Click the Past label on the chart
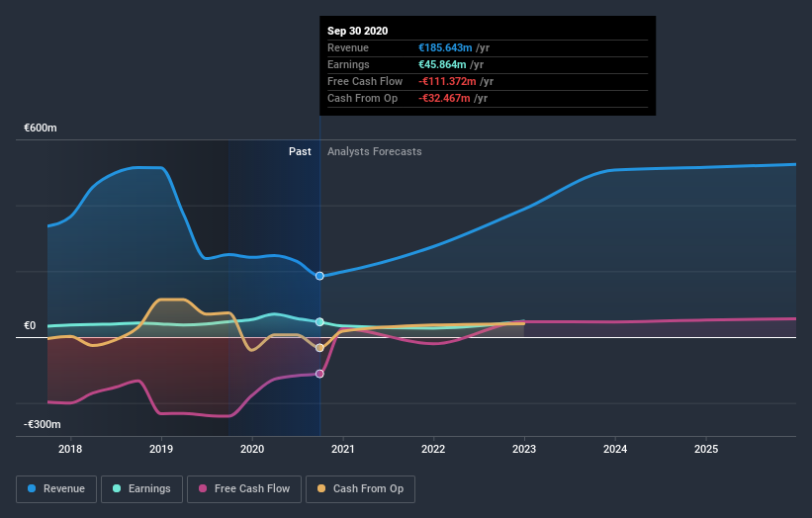Viewport: 812px width, 518px height. (x=300, y=151)
